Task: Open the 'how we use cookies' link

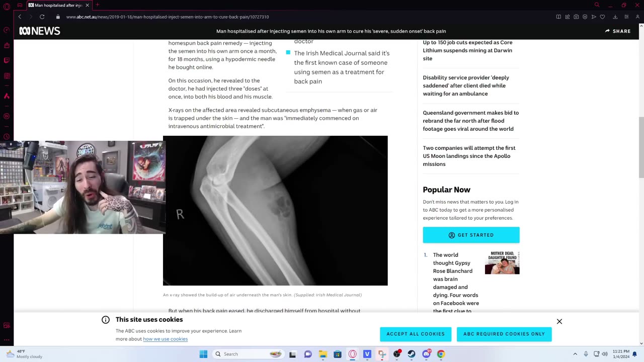Action: [165, 339]
